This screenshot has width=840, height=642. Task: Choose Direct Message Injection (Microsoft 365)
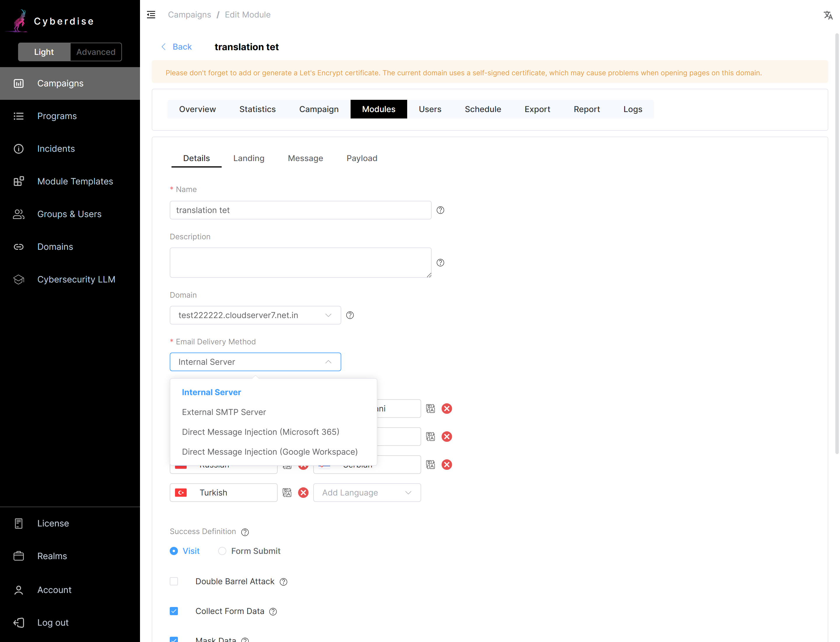[273, 432]
